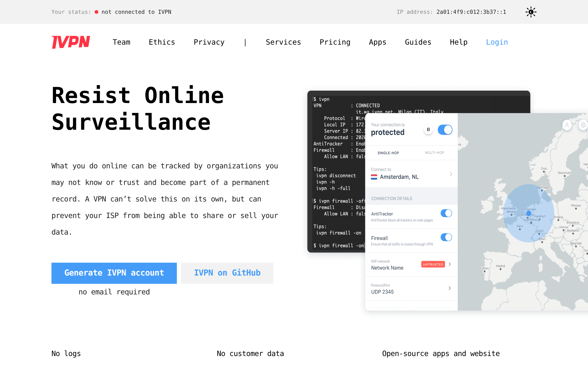Screen dimensions: 588x368
Task: Click the 'no email required' text
Action: (114, 292)
